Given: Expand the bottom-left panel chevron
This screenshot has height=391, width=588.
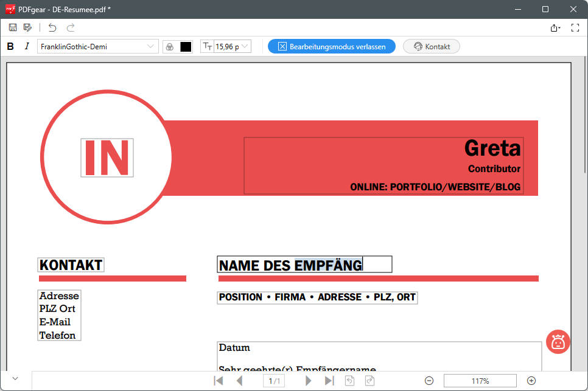Looking at the screenshot, I should click(x=15, y=378).
